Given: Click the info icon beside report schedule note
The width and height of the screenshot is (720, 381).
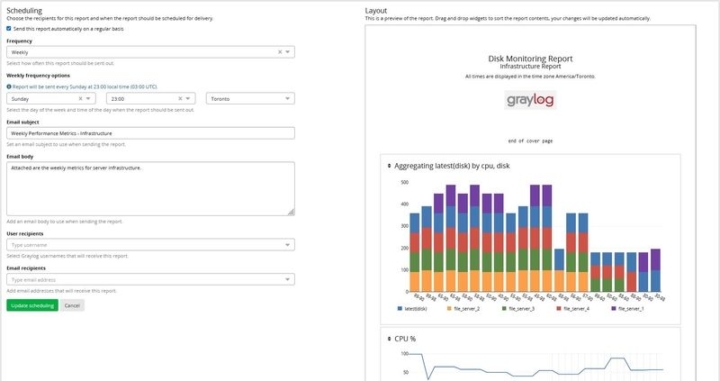Looking at the screenshot, I should 9,87.
